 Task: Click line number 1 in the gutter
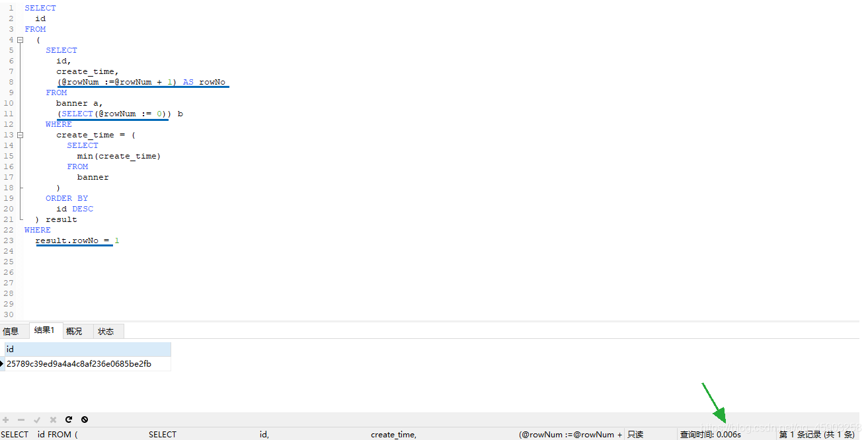click(11, 8)
